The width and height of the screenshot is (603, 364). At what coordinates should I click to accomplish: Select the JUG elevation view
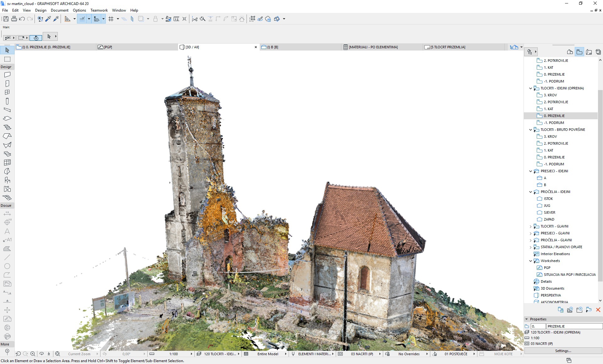(x=547, y=206)
